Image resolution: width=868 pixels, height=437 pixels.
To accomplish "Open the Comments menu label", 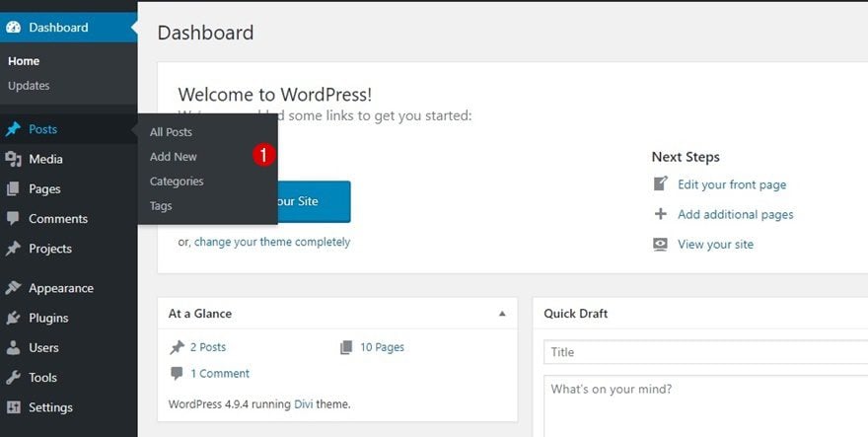I will [x=58, y=219].
